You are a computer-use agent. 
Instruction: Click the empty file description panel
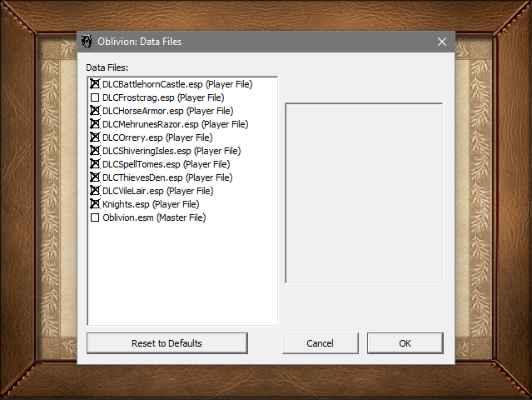[x=364, y=193]
